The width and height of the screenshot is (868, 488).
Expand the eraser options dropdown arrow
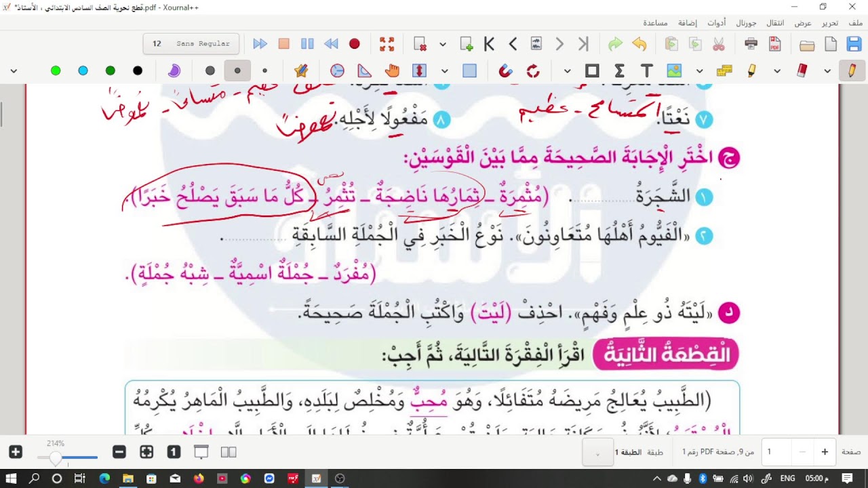[x=777, y=70]
